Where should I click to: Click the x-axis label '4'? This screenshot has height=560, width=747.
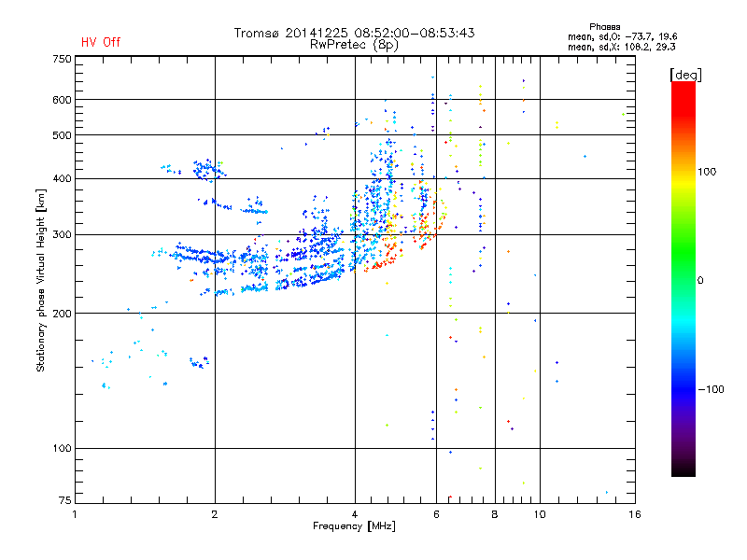(355, 514)
